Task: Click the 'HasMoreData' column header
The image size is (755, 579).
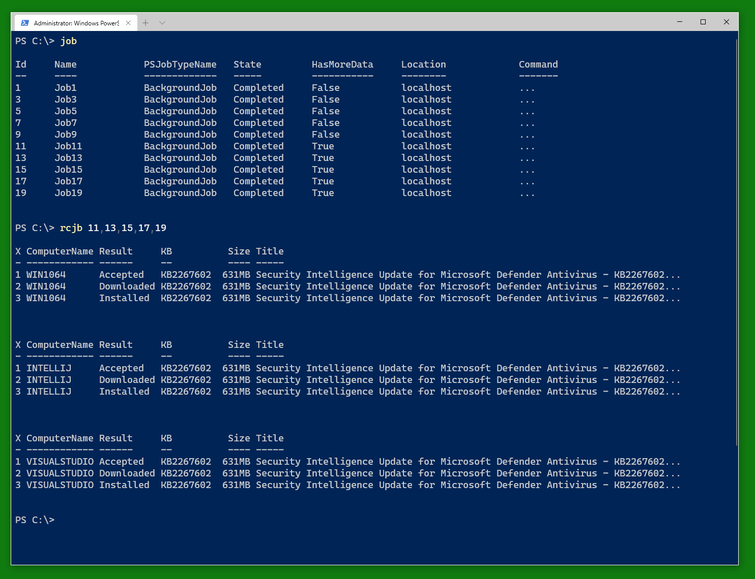Action: (342, 65)
